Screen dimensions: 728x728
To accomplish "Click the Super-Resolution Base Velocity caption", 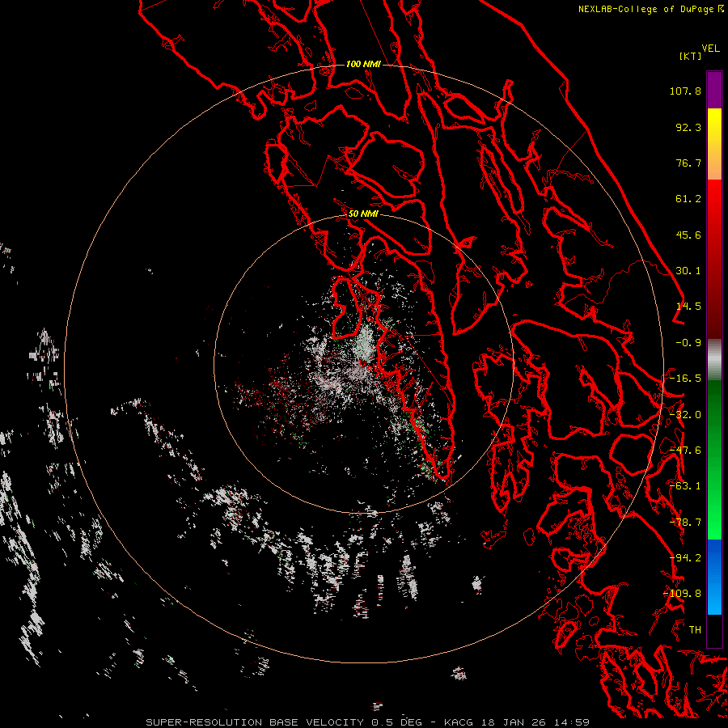I will (367, 722).
